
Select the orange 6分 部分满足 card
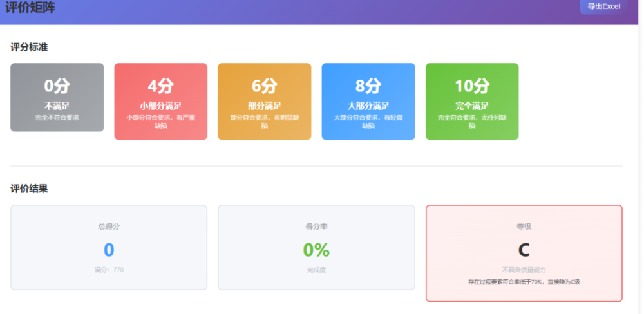pyautogui.click(x=264, y=101)
